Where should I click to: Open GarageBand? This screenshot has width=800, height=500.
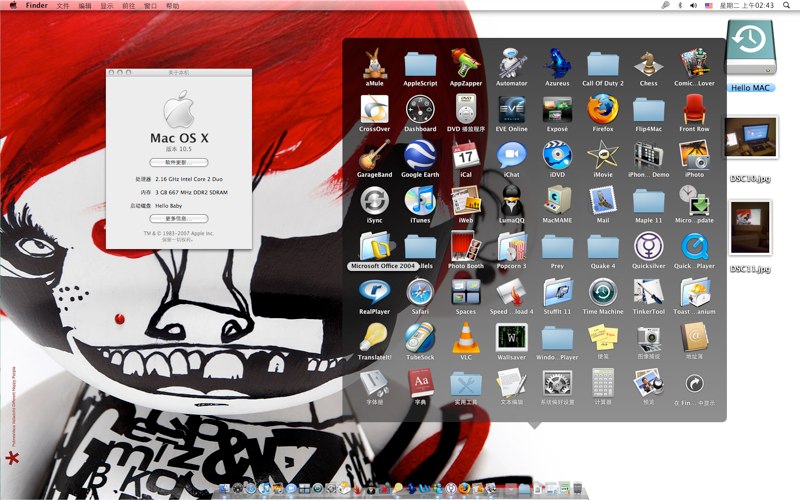coord(374,155)
